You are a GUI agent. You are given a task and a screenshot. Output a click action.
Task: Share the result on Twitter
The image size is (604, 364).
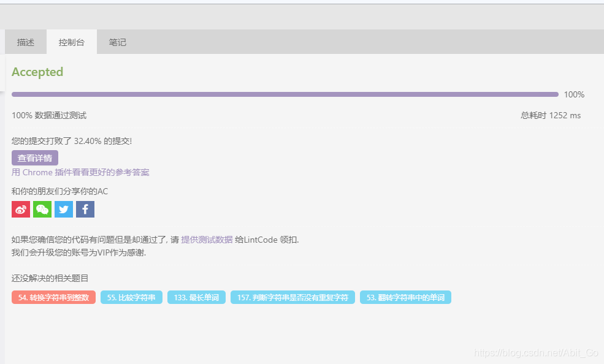point(64,210)
